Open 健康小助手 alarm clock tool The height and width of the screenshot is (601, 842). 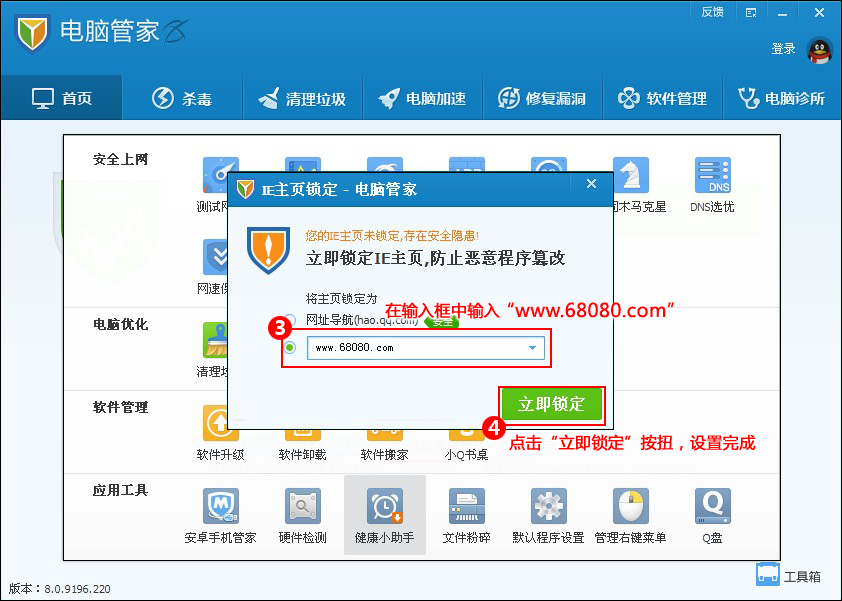[x=384, y=506]
